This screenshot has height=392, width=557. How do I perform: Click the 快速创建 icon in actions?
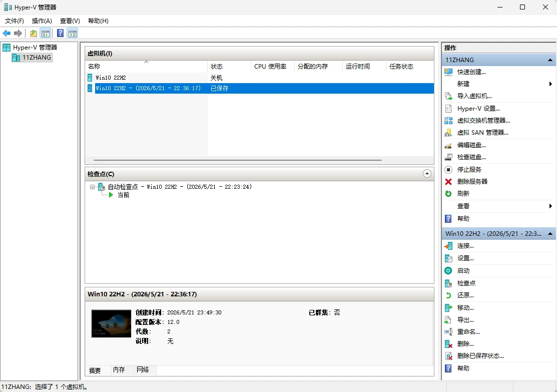(x=448, y=72)
